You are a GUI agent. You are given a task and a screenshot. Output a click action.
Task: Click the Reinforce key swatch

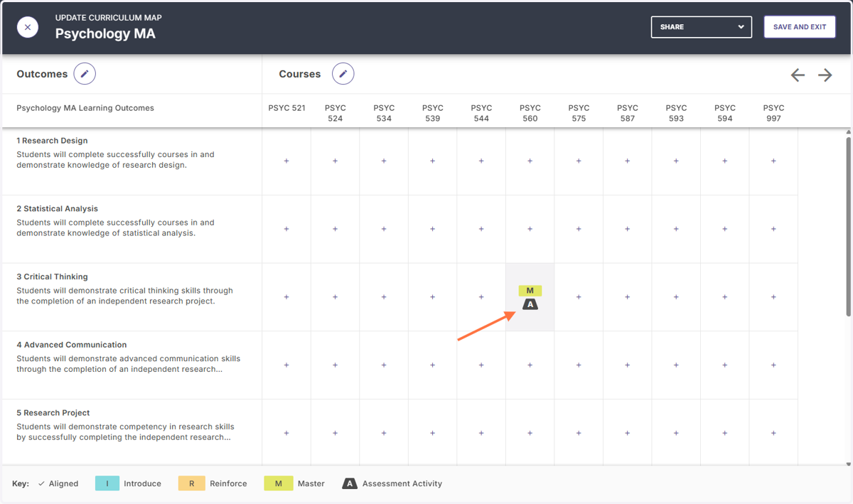192,483
